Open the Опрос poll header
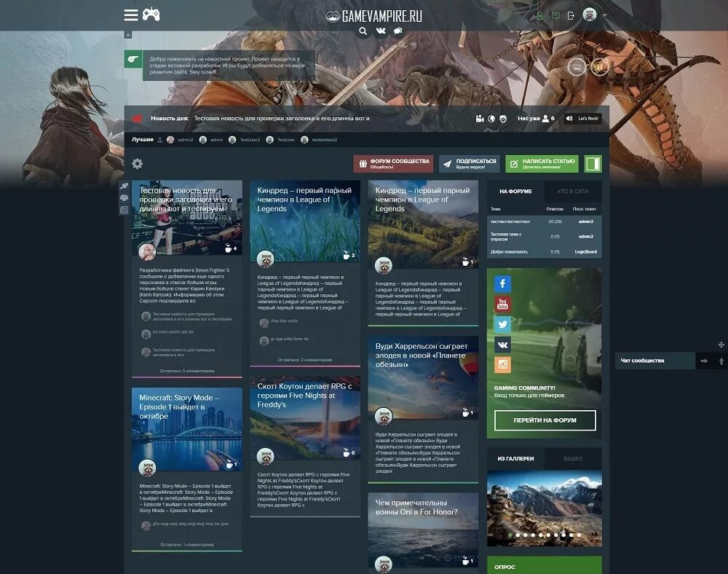The height and width of the screenshot is (574, 728). pos(544,565)
